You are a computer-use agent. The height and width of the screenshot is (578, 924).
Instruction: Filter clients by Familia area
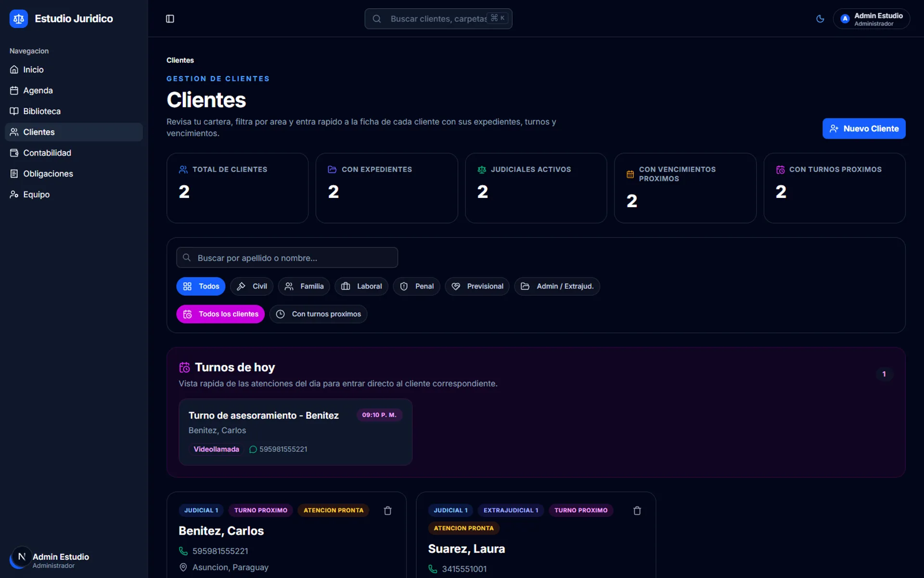tap(304, 286)
